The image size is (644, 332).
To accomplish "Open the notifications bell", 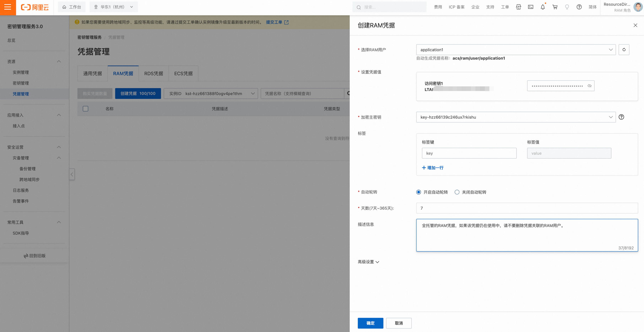I will [x=543, y=7].
